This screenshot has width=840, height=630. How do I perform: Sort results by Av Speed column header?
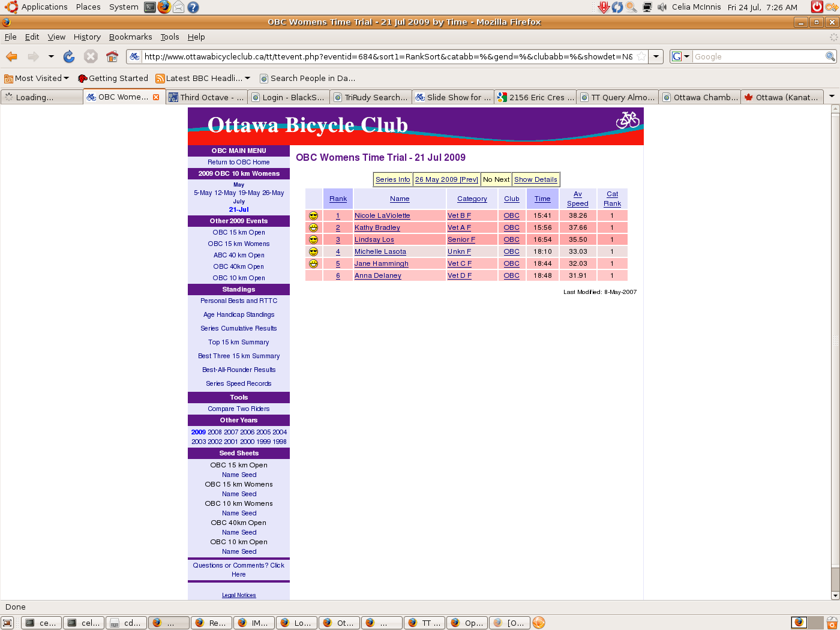click(577, 199)
